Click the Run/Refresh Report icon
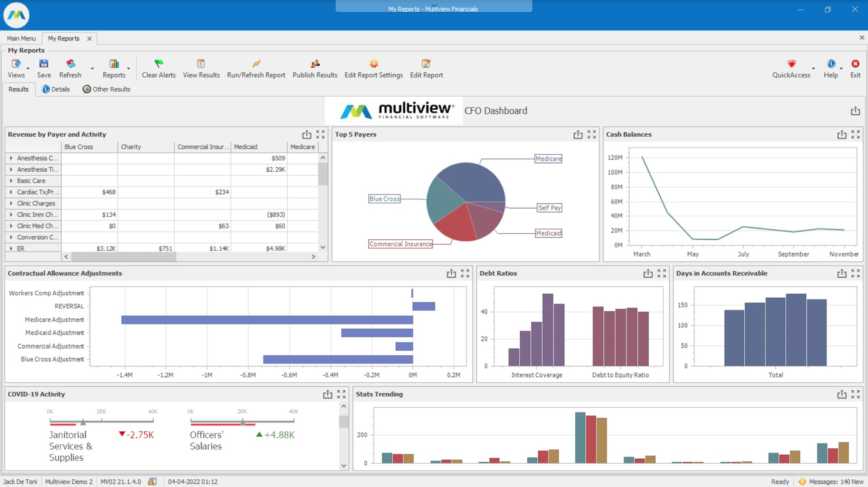Viewport: 868px width, 487px height. [256, 63]
